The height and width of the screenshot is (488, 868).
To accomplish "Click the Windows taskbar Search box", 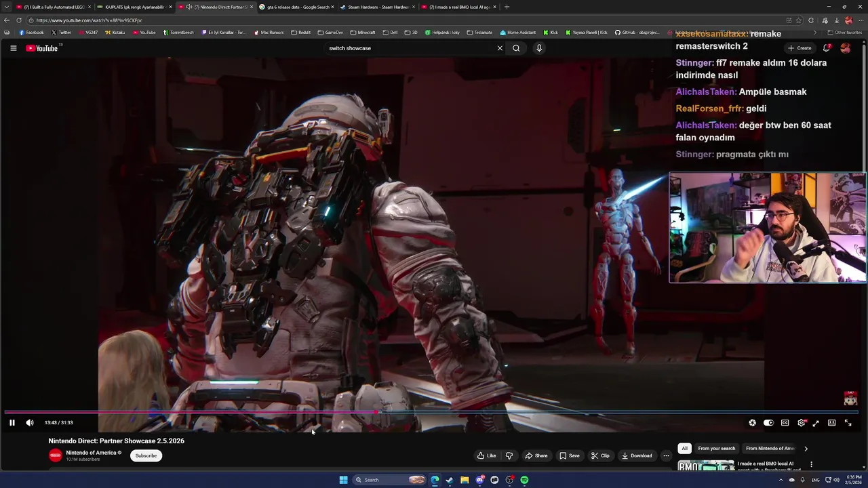I will (x=389, y=480).
